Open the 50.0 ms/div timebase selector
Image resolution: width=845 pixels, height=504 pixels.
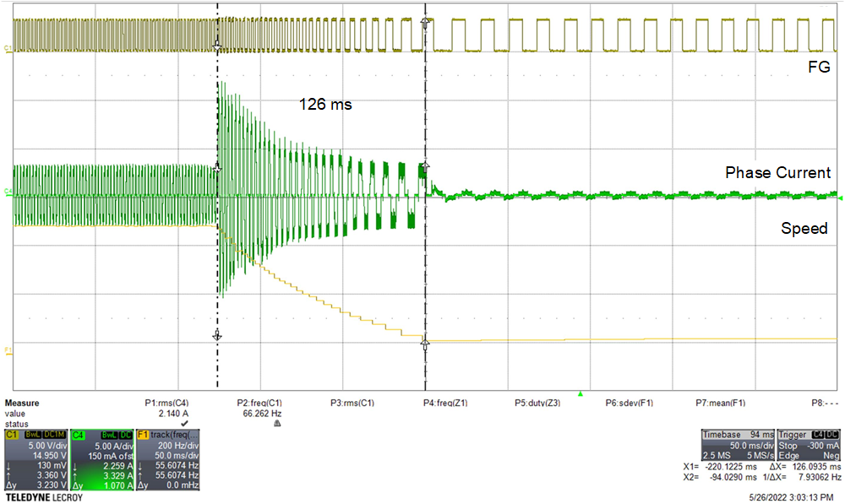(x=750, y=445)
